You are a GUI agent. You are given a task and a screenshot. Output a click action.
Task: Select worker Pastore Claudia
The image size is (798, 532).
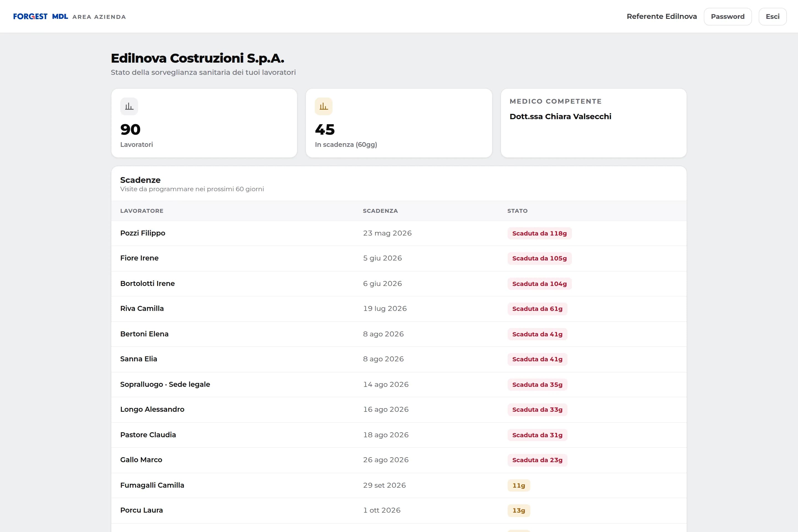click(x=148, y=435)
